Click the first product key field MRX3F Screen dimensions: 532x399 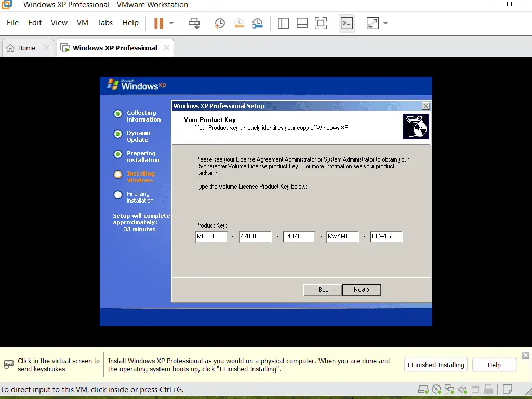(211, 237)
